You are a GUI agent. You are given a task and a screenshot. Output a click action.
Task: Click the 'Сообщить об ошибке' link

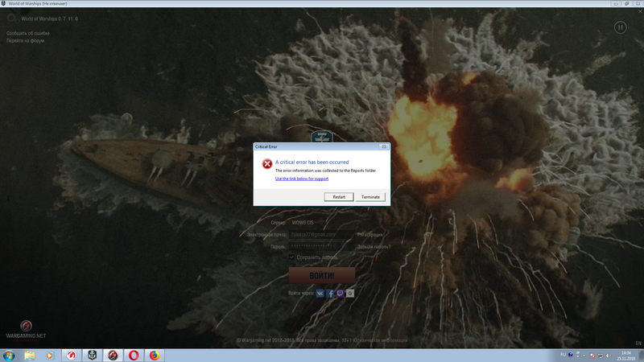(28, 33)
